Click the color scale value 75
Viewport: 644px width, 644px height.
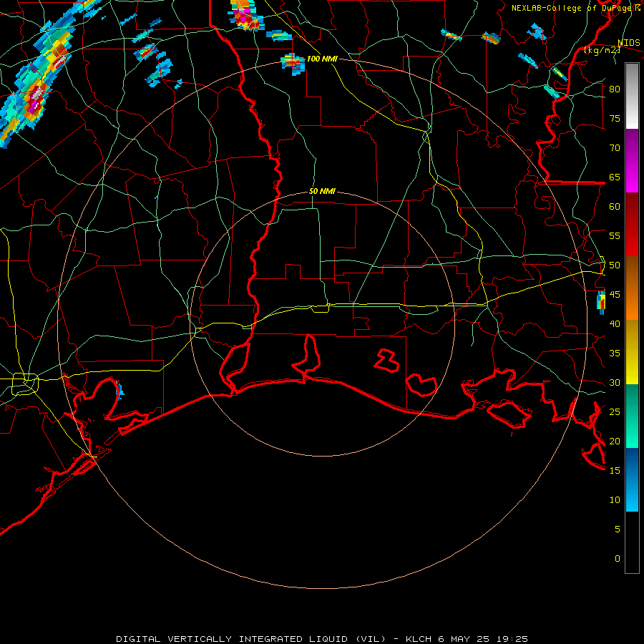pos(615,118)
